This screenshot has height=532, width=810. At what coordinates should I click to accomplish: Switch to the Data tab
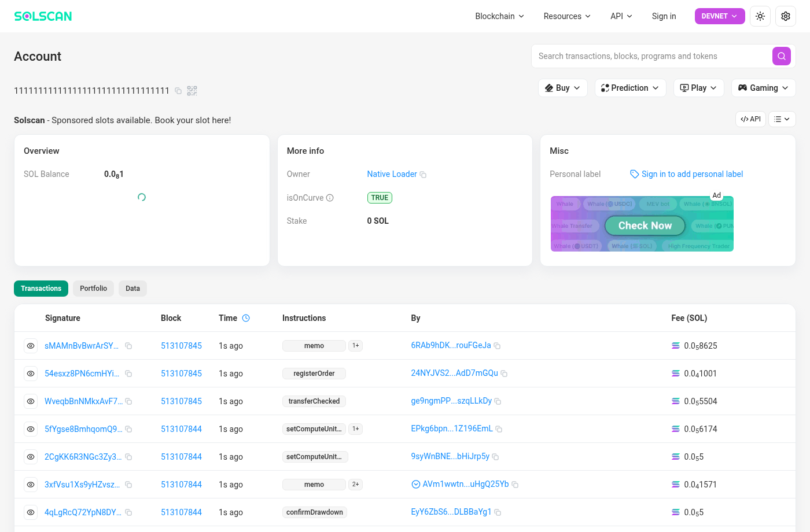pyautogui.click(x=133, y=289)
